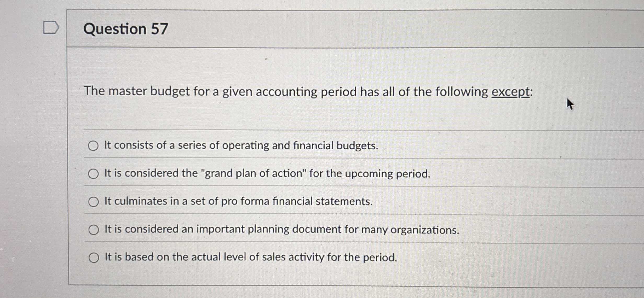Select radio button for important planning document
Image resolution: width=644 pixels, height=298 pixels.
tap(94, 229)
